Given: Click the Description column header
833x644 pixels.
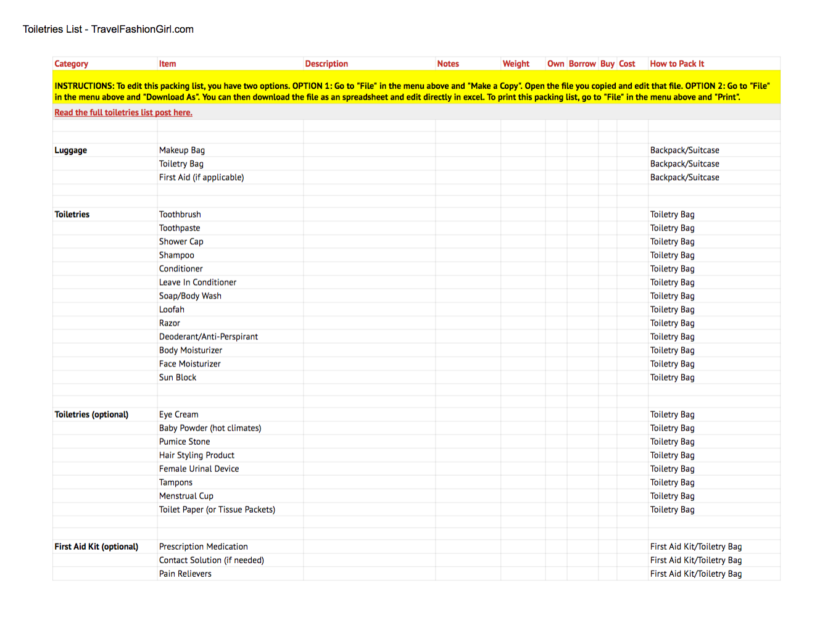Looking at the screenshot, I should coord(326,64).
